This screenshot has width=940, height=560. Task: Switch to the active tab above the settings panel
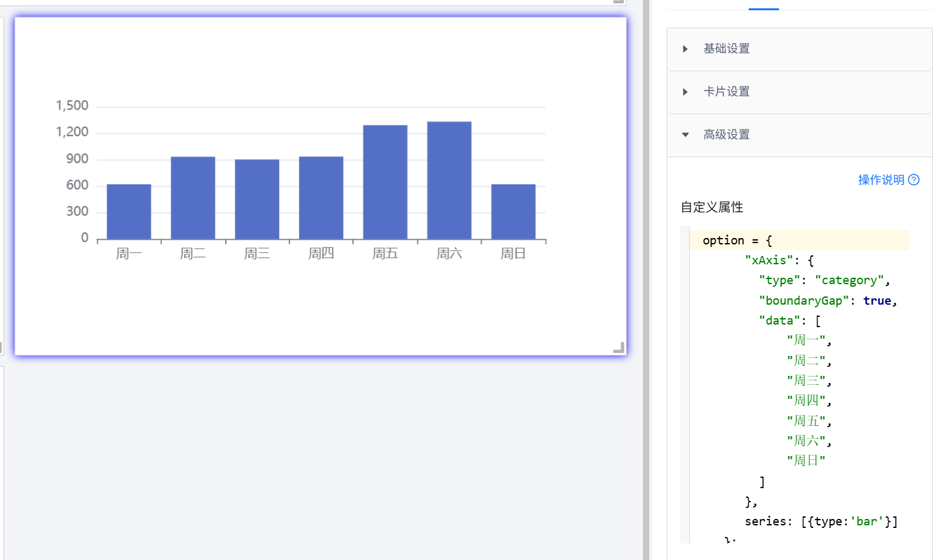[764, 5]
